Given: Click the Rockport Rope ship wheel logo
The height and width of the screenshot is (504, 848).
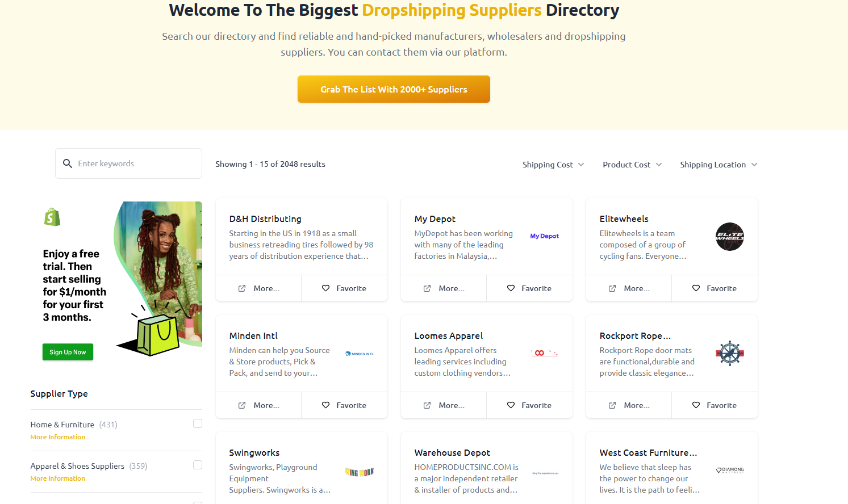Looking at the screenshot, I should tap(730, 354).
